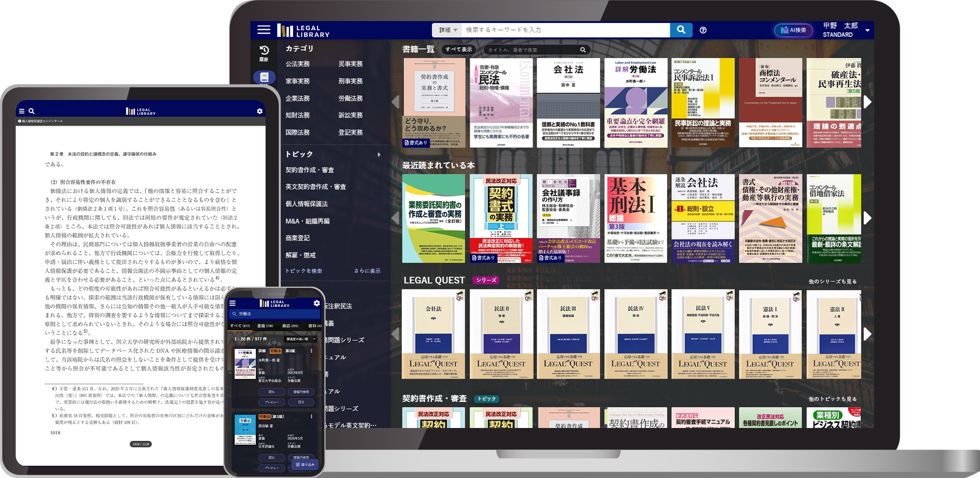The width and height of the screenshot is (980, 478).
Task: Click the シリーズ tag next to LEGAL QUEST
Action: pos(486,280)
